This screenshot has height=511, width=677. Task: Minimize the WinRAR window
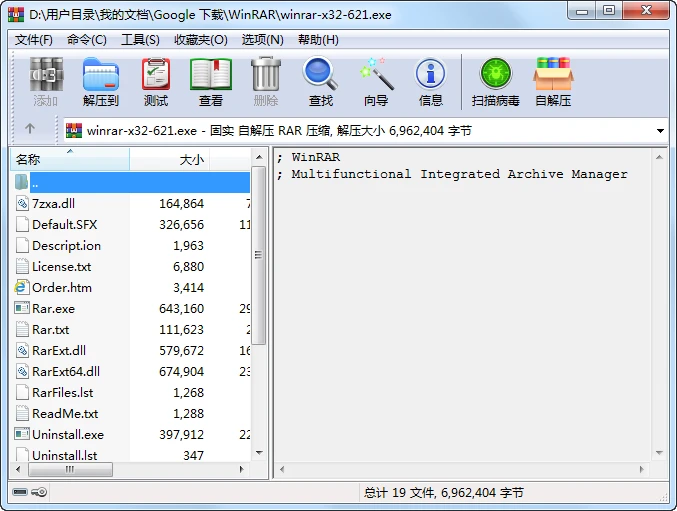coord(582,11)
